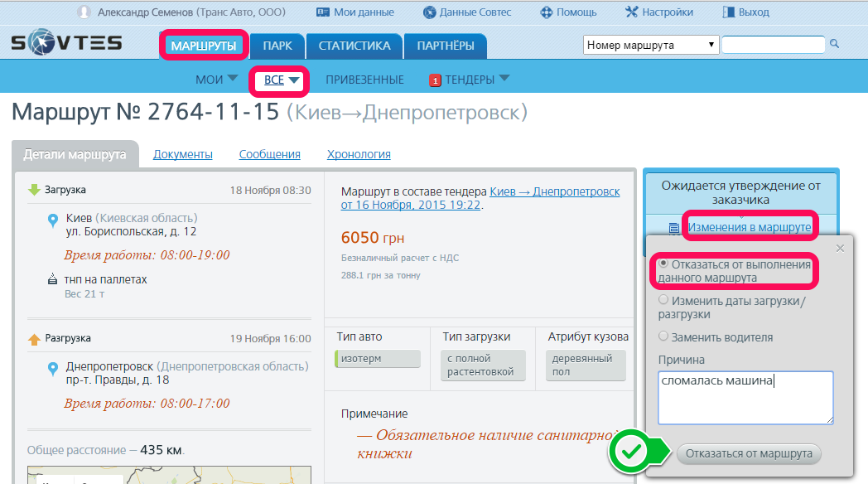Click the Sovtes logo
The width and height of the screenshot is (868, 484).
tap(66, 42)
